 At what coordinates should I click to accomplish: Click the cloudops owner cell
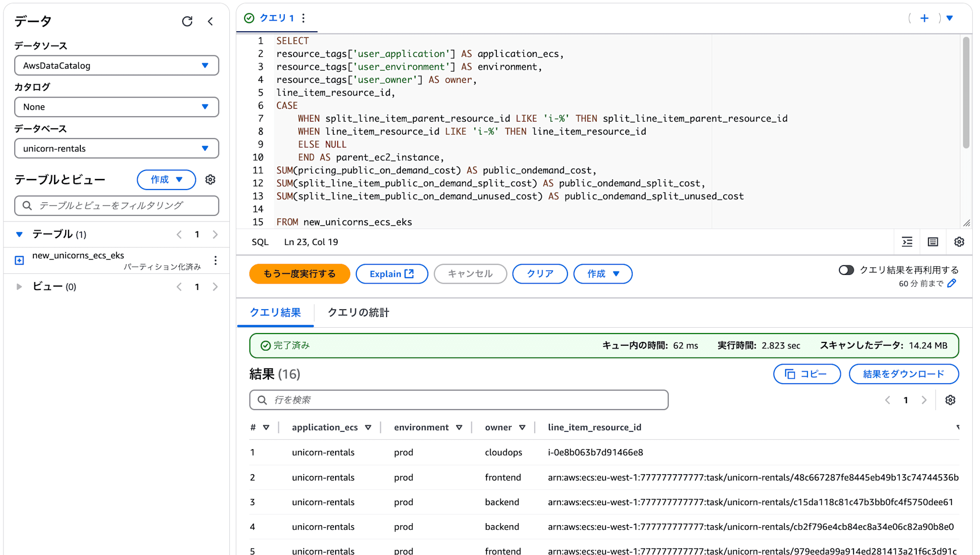coord(503,453)
